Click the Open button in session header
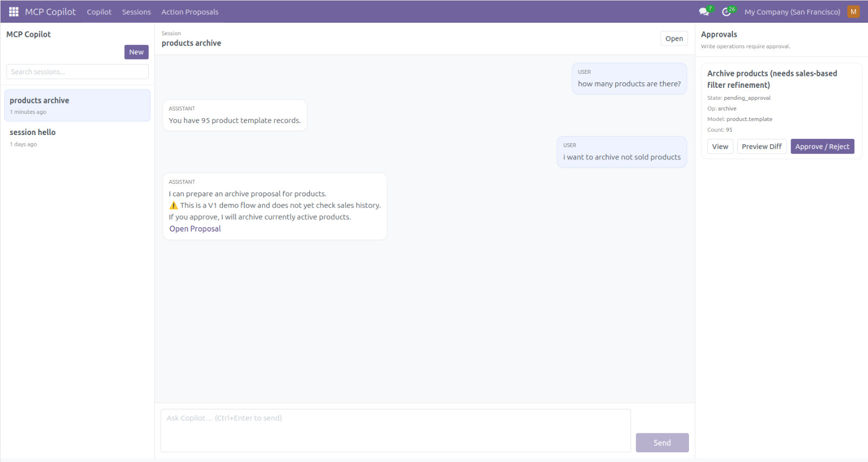 (x=674, y=39)
